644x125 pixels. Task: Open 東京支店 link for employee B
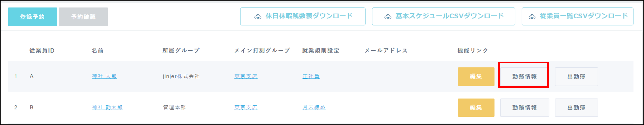tap(246, 107)
